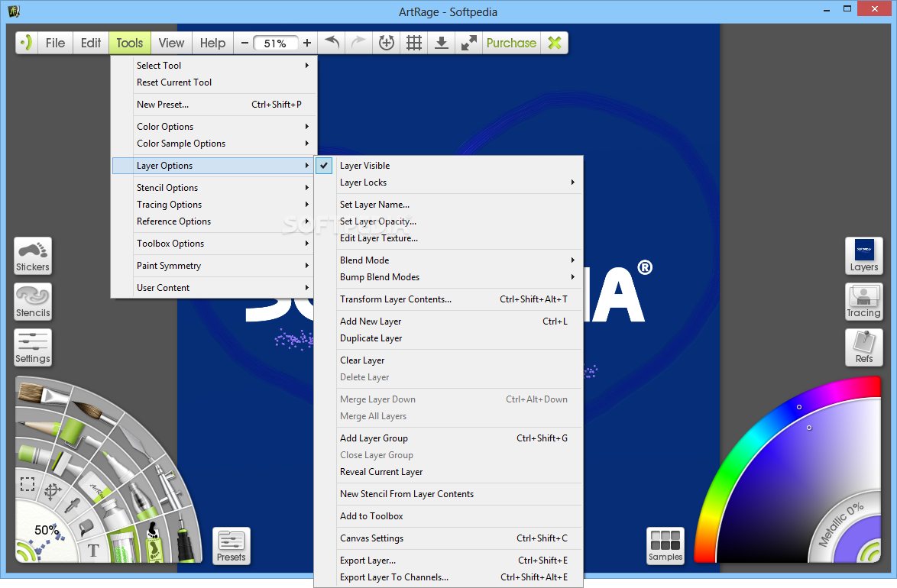The height and width of the screenshot is (588, 897).
Task: Open the Presets panel
Action: pyautogui.click(x=231, y=546)
